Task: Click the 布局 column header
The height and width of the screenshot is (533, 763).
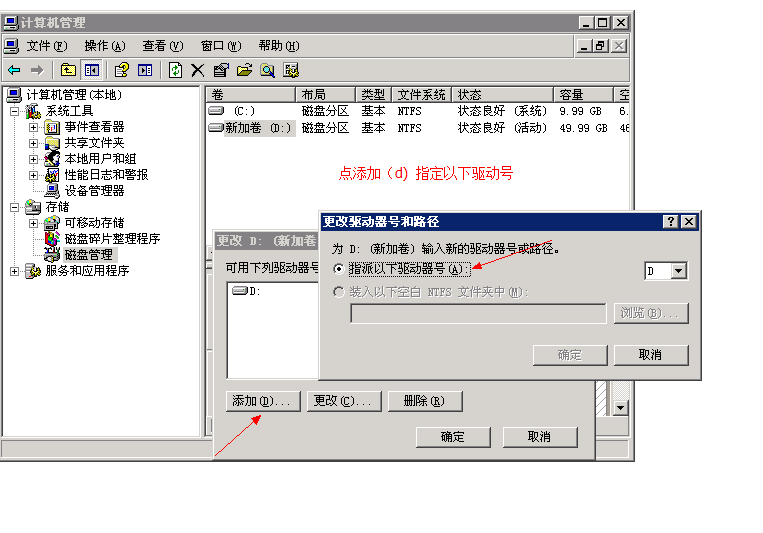Action: click(x=326, y=94)
